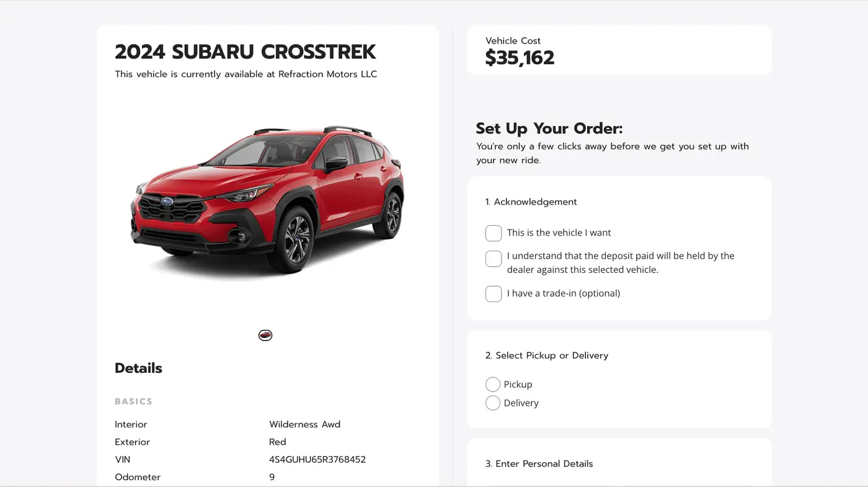Click the VIN number 4S4GUHU65R3768452
The width and height of the screenshot is (868, 487).
pos(317,460)
